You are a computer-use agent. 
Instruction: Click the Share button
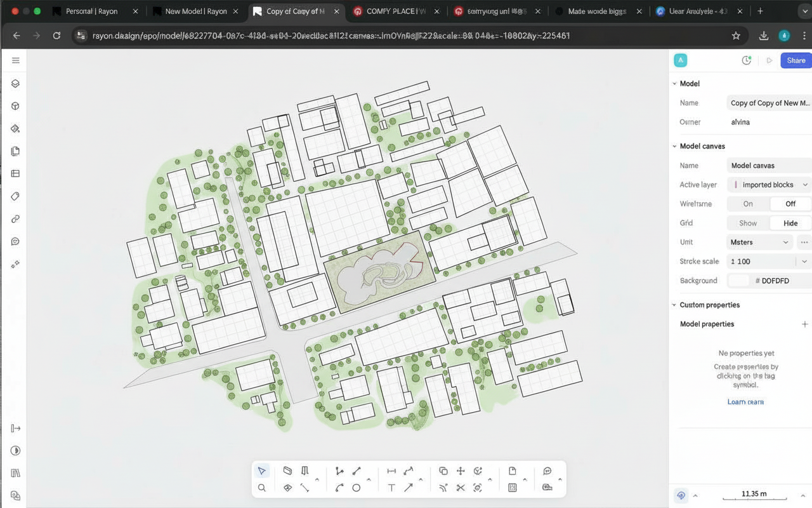796,60
